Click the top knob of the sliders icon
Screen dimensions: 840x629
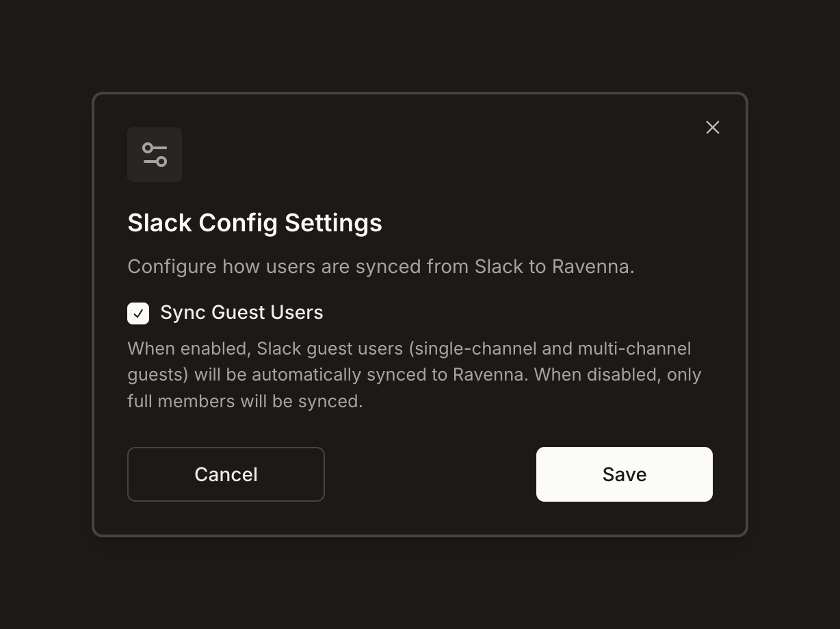147,148
